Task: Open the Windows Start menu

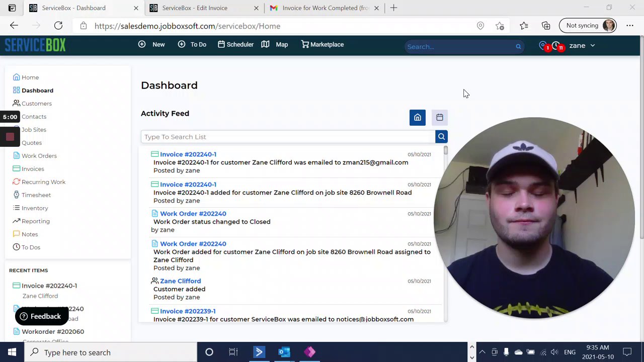Action: (x=12, y=352)
